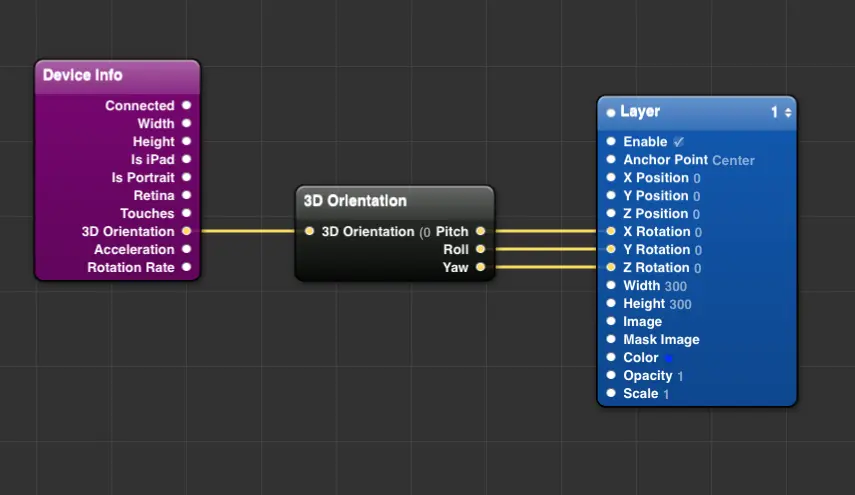Viewport: 855px width, 495px height.
Task: Edit the Layer Height value 300
Action: [681, 304]
